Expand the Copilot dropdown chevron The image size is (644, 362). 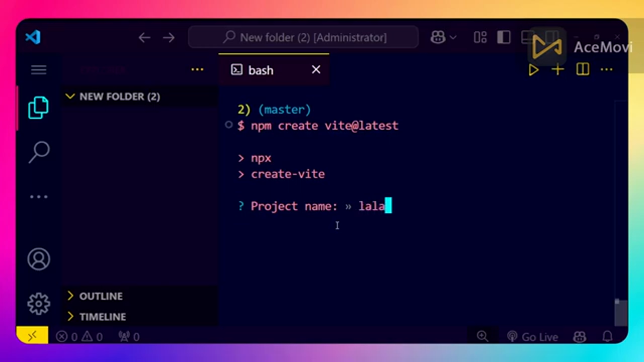pos(453,38)
